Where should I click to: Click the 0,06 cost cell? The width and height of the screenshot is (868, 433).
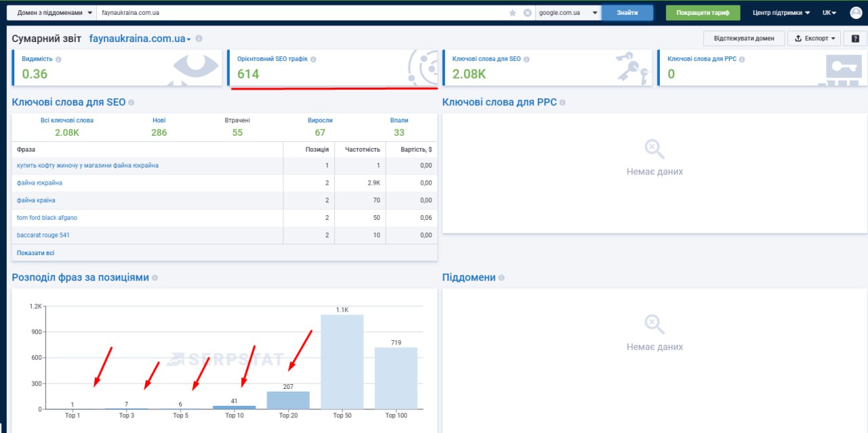click(x=426, y=218)
